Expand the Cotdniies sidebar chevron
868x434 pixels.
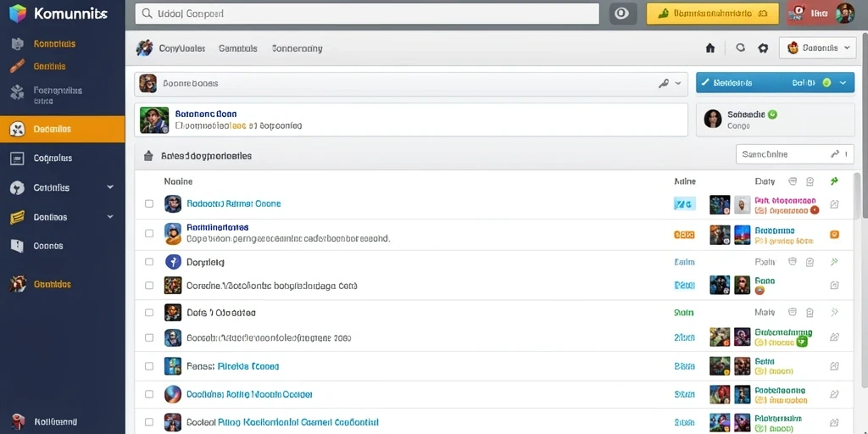click(110, 187)
